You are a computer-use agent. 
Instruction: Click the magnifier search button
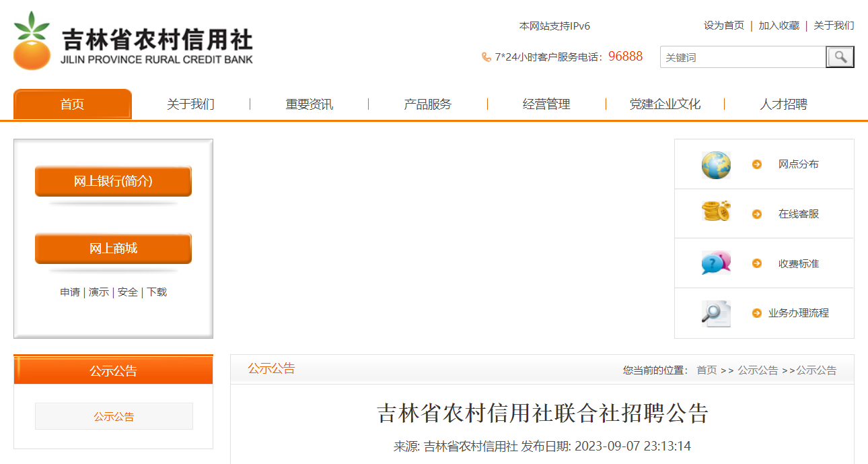840,57
